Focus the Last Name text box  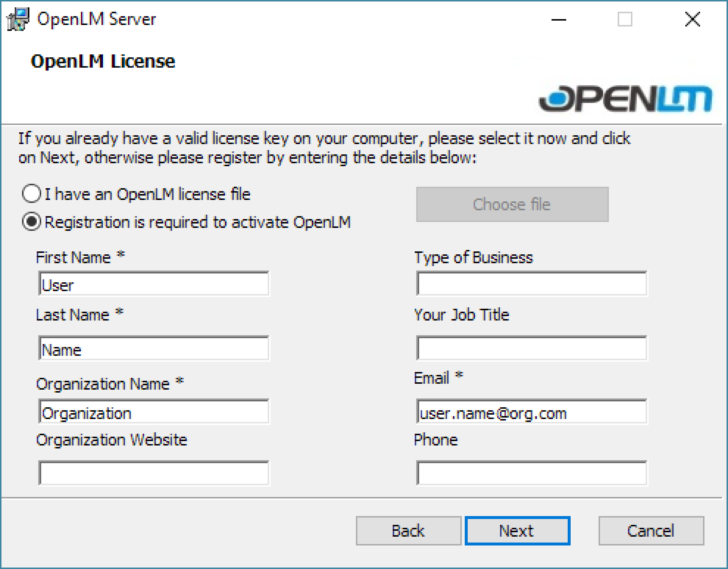click(154, 348)
